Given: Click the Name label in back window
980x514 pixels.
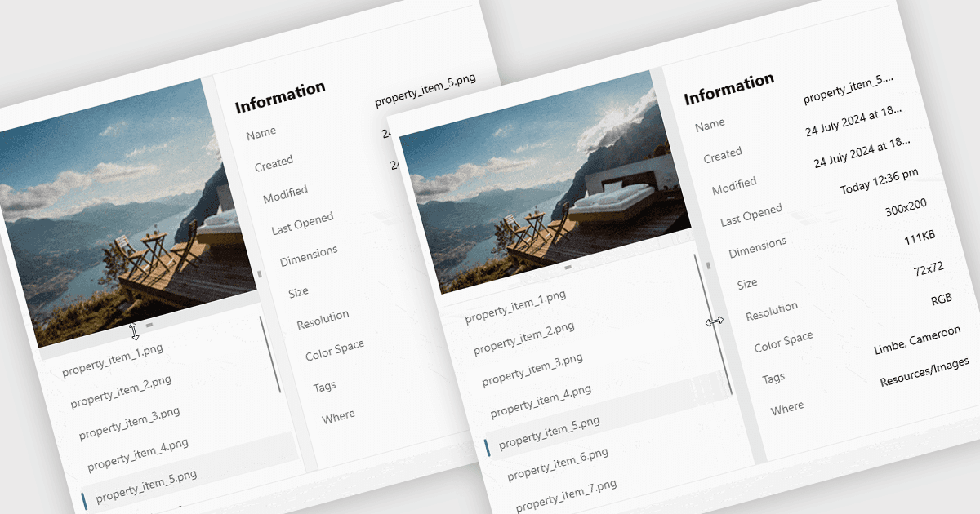Looking at the screenshot, I should pos(261,132).
